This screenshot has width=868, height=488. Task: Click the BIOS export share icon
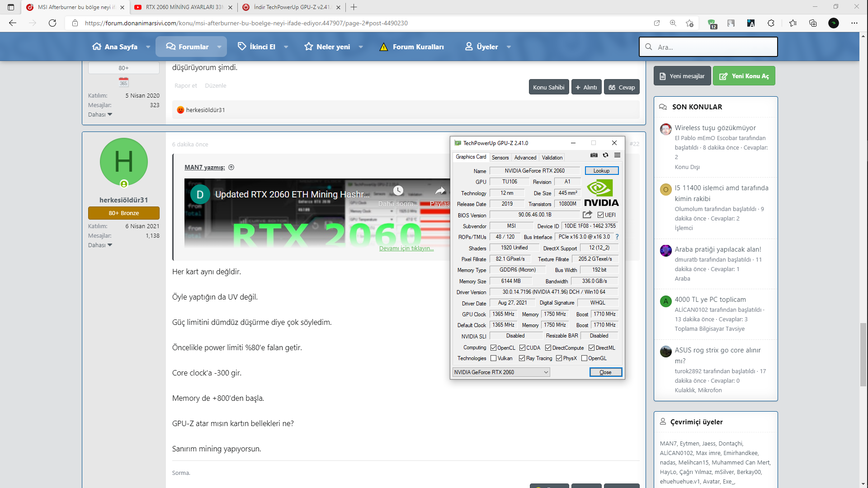[x=587, y=215]
